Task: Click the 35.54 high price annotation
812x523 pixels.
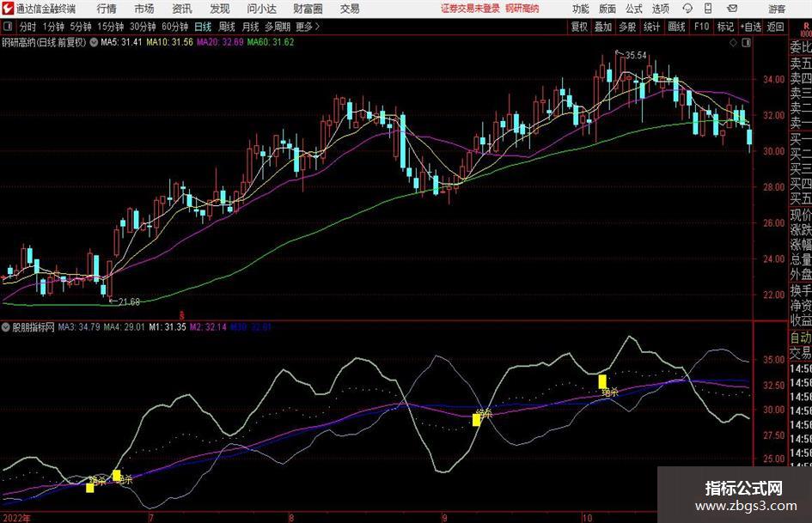Action: tap(636, 56)
